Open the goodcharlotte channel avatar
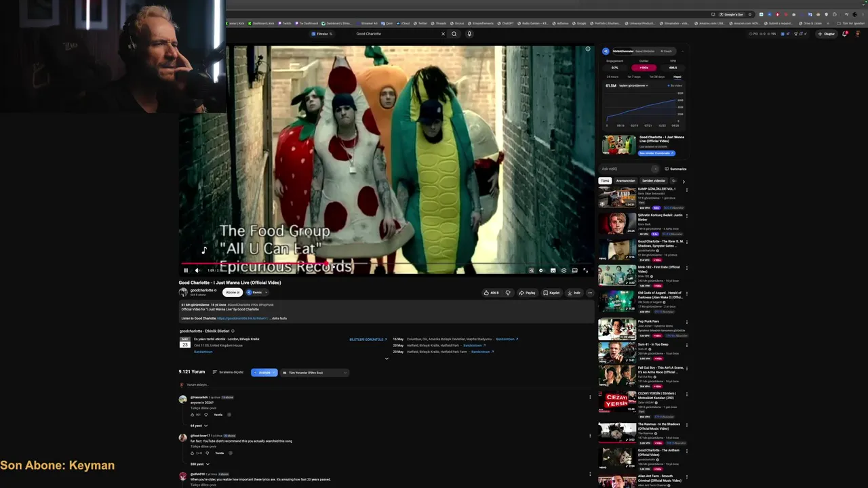The image size is (868, 488). pos(183,292)
